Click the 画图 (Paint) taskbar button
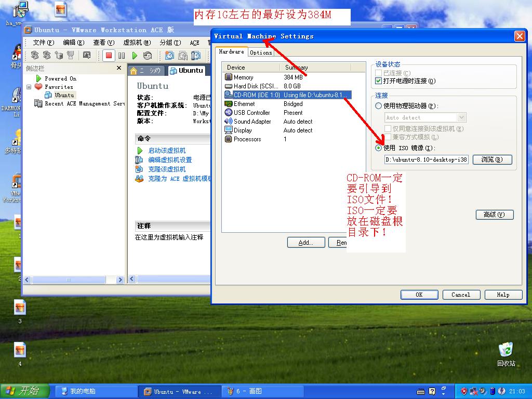This screenshot has width=532, height=399. coord(263,391)
